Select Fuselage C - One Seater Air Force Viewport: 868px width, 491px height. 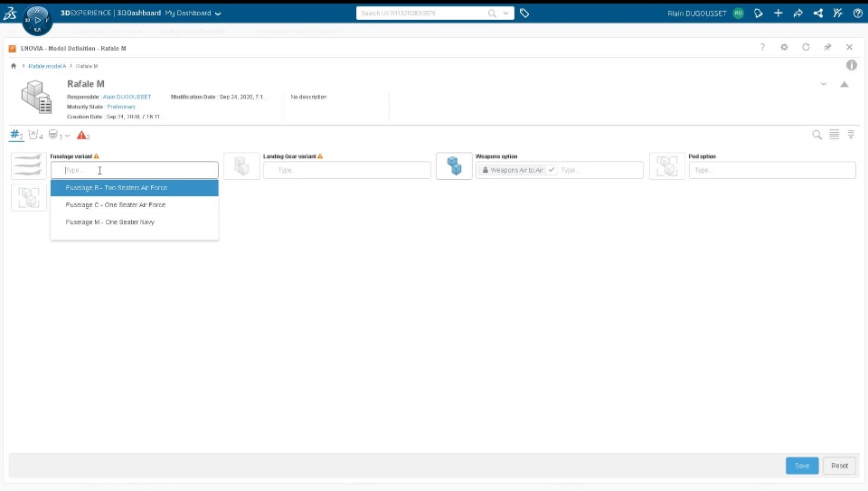tap(135, 205)
